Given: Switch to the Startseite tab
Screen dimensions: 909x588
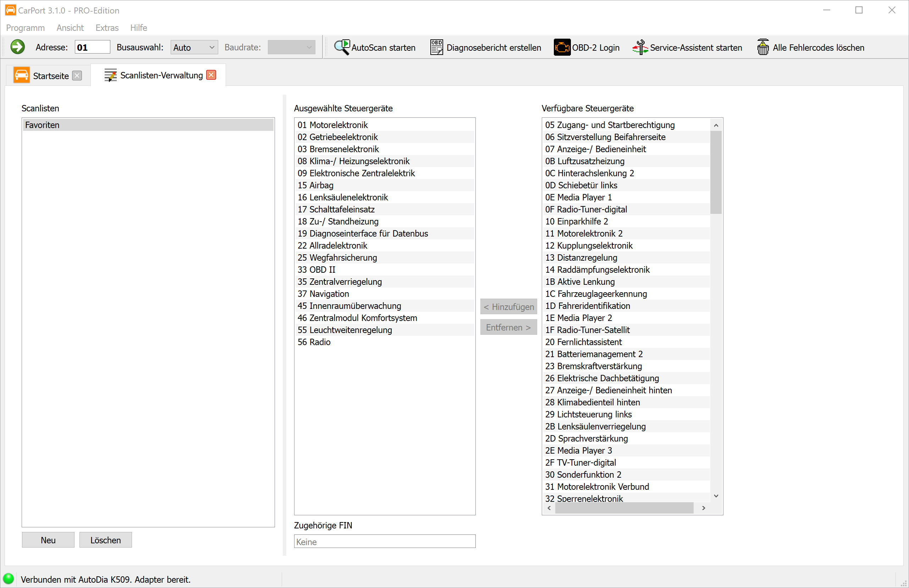Looking at the screenshot, I should pos(50,76).
